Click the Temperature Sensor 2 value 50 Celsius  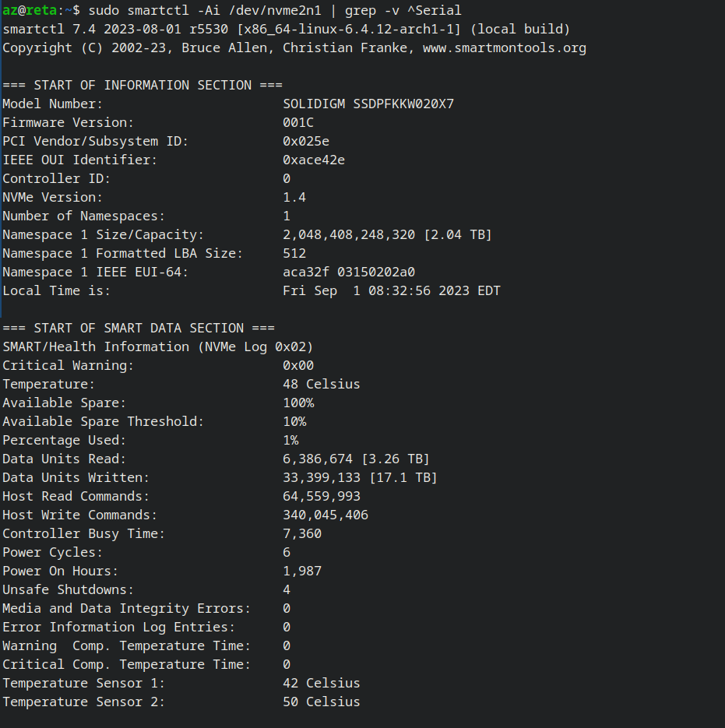322,702
